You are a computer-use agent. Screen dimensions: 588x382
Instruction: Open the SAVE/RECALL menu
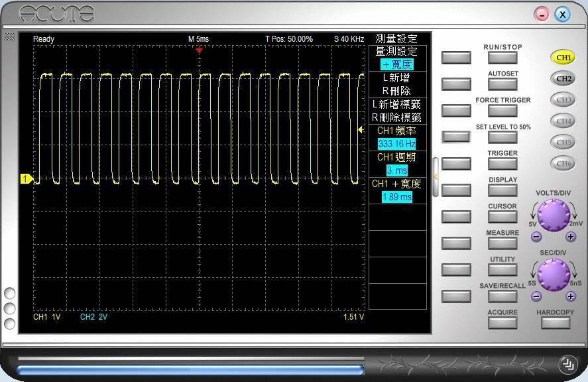502,296
